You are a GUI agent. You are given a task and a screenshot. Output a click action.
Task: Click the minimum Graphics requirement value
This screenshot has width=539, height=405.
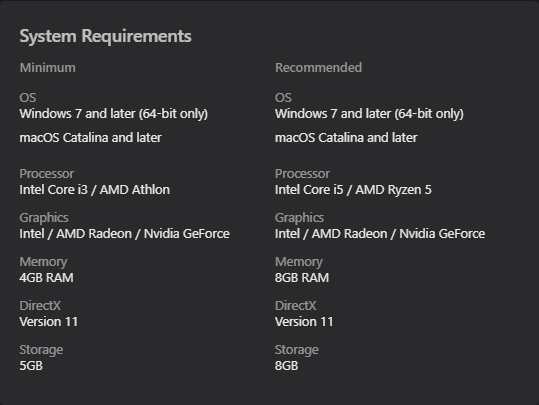tap(124, 234)
